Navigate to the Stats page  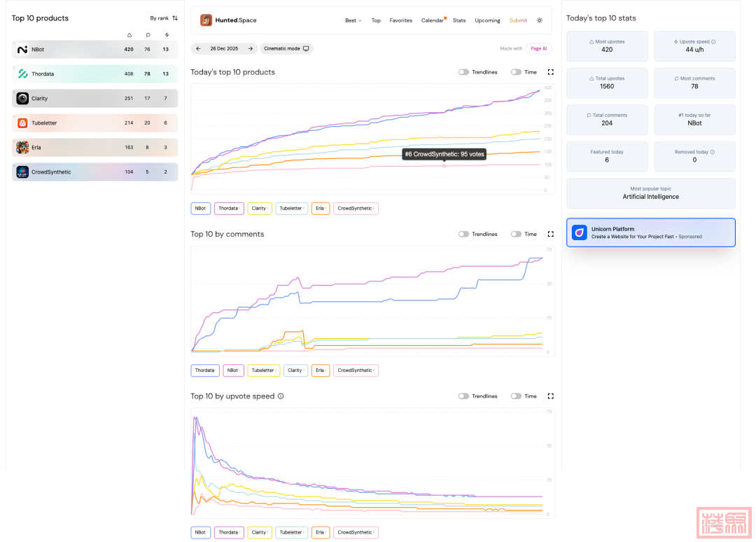(459, 20)
